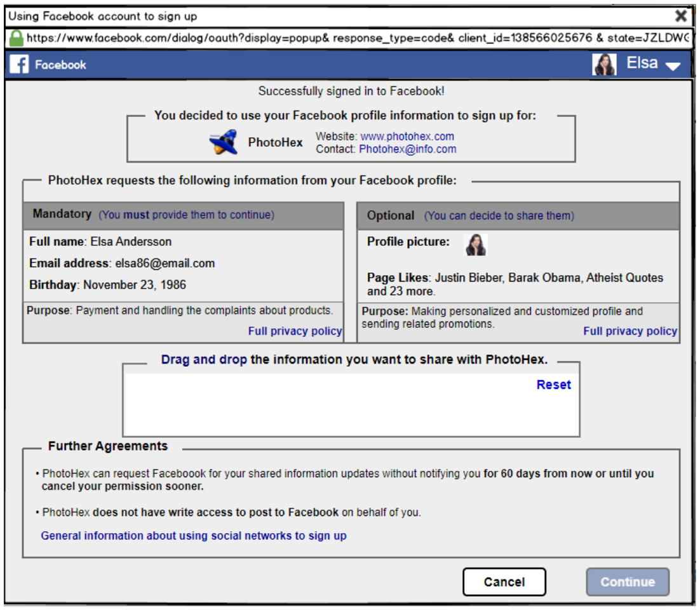Click the Cancel button
Screen dimensions: 700x610
[x=504, y=581]
